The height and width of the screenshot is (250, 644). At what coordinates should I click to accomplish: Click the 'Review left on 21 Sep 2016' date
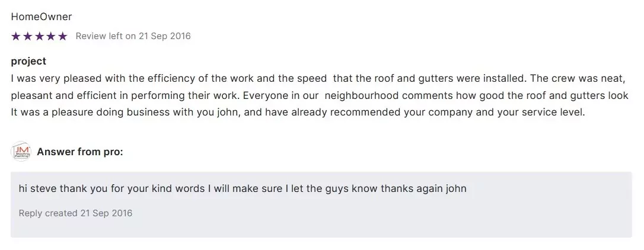pyautogui.click(x=133, y=36)
